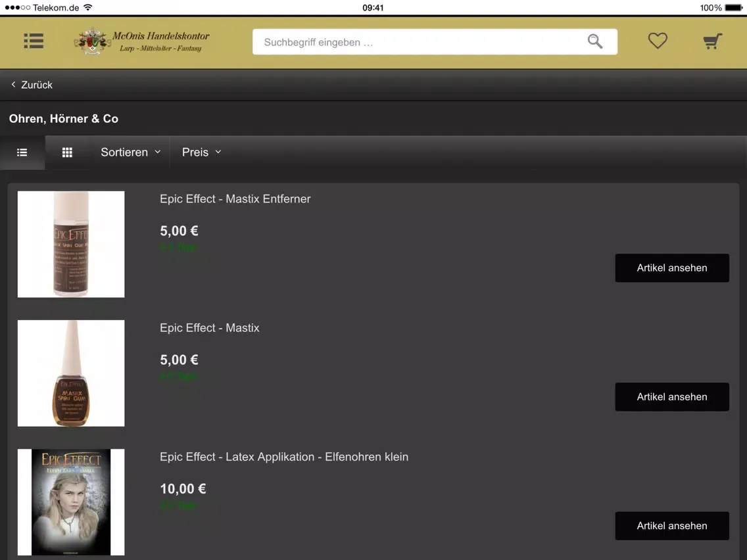Tap the 09:41 clock in status bar
The image size is (747, 560).
373,8
